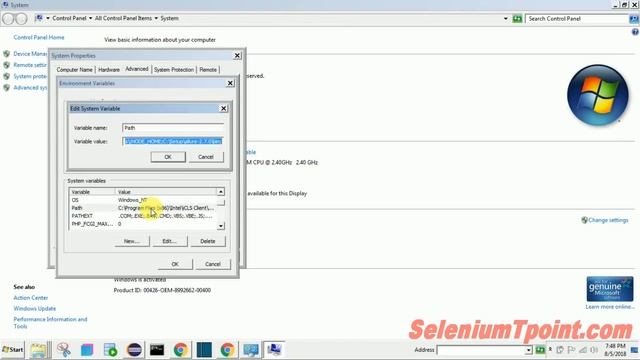Click the Back navigation button
Screen dimensions: 640x360
(x=8, y=18)
